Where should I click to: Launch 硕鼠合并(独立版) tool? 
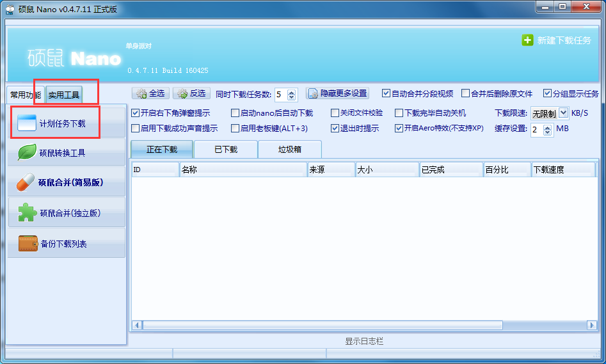coord(67,212)
